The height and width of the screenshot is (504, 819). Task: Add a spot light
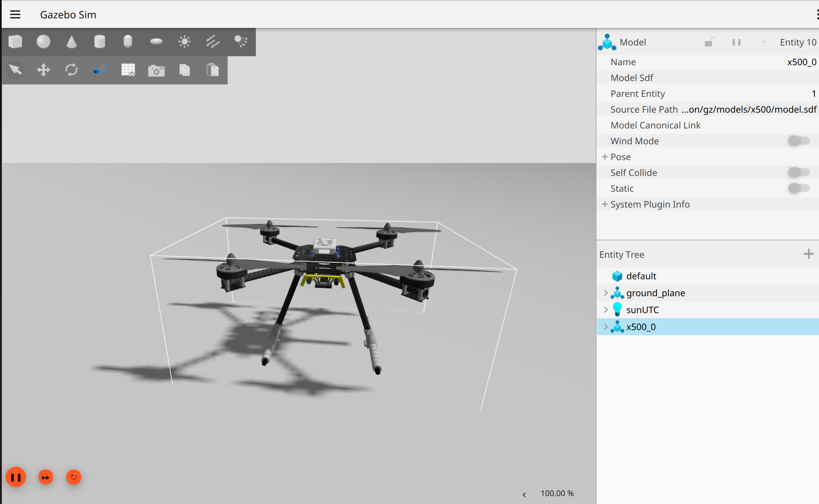tap(241, 42)
